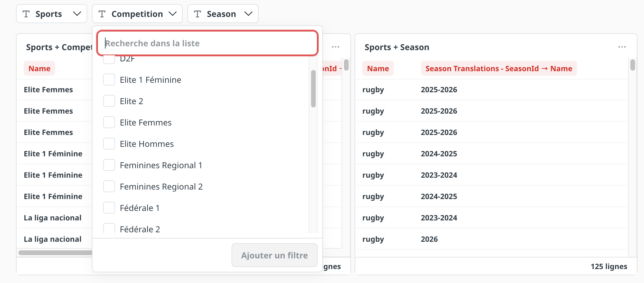Click the text-type icon on Season filter
Image resolution: width=644 pixels, height=283 pixels.
point(197,14)
